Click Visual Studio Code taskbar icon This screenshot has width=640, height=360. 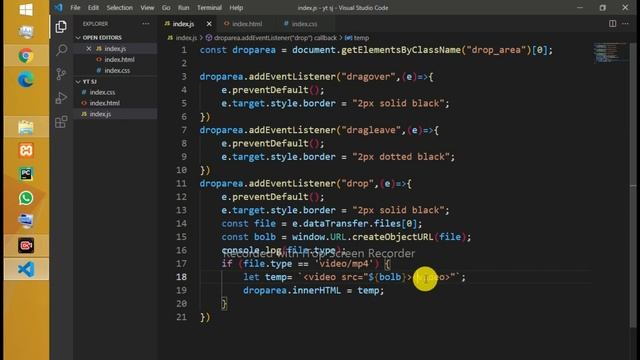click(26, 269)
